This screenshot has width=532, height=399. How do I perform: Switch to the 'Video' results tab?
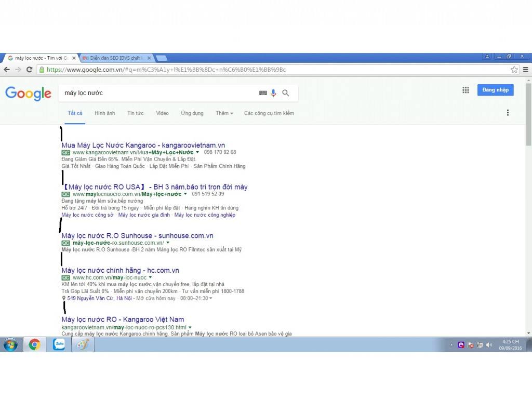coord(162,113)
